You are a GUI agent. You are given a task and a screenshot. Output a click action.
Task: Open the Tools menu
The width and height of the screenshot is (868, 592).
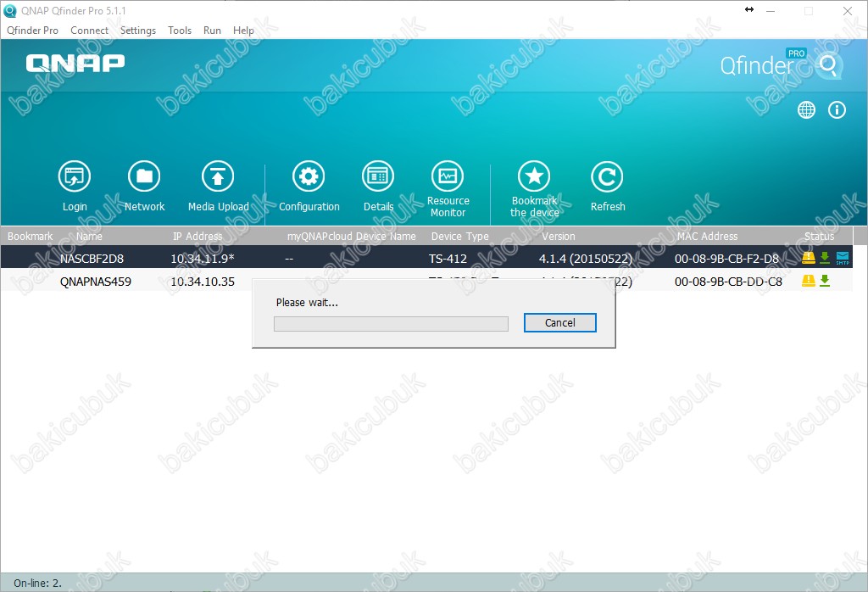click(180, 31)
